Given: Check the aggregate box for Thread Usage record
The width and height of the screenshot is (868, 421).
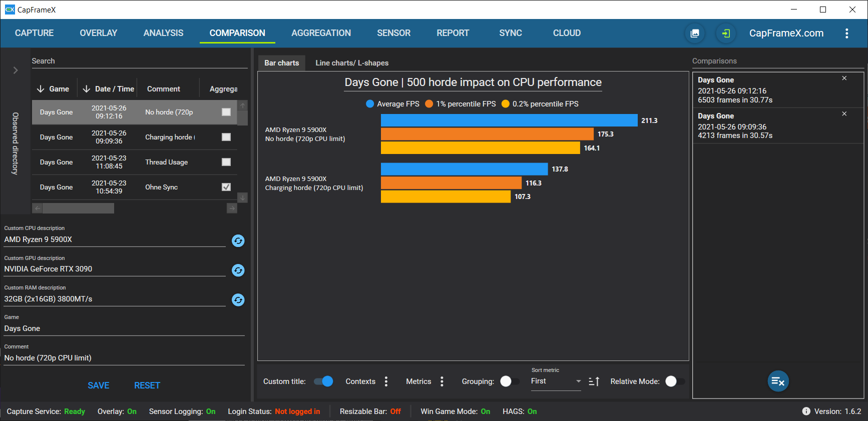Looking at the screenshot, I should (x=226, y=162).
